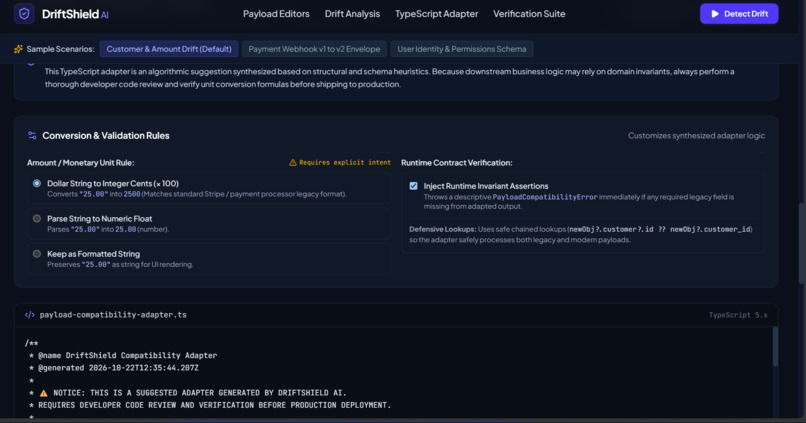This screenshot has width=806, height=423.
Task: Click the @name DriftShield Compatibility Adapter line
Action: tap(123, 356)
